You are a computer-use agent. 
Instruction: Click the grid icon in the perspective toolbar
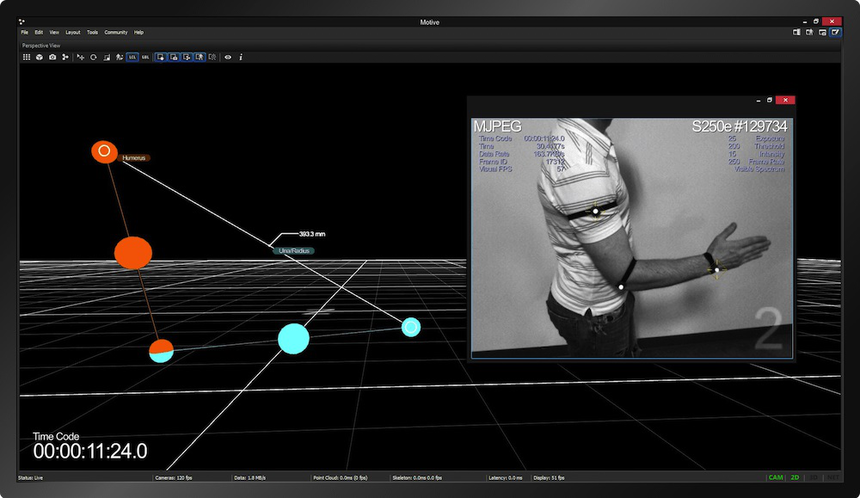(26, 57)
